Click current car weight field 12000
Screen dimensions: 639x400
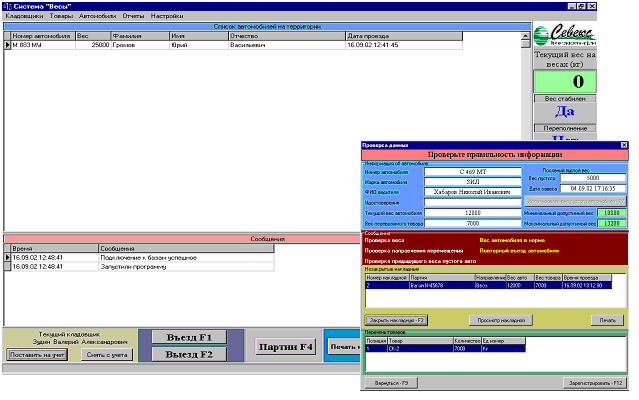[x=473, y=213]
